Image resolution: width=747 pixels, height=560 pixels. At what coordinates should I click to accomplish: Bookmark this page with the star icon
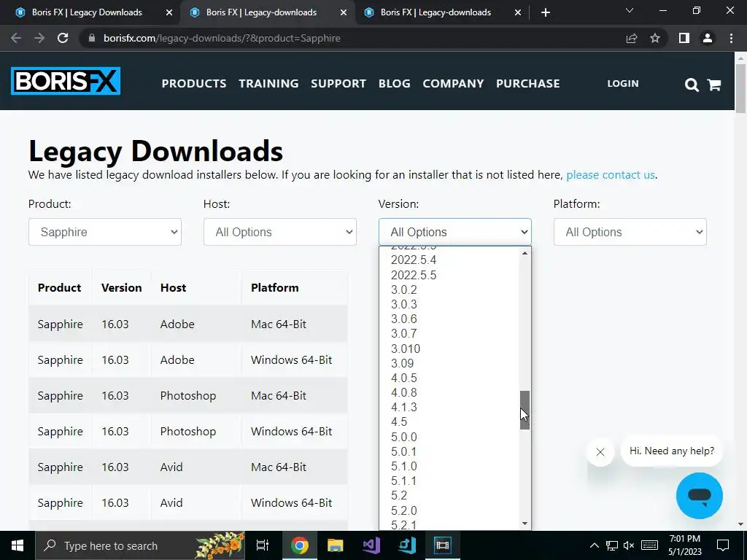(x=655, y=38)
